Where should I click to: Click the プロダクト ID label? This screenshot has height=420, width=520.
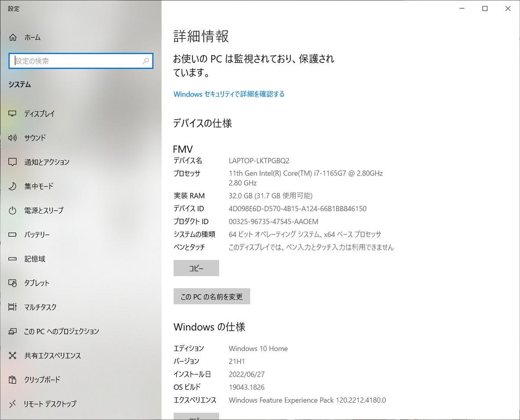tap(191, 221)
